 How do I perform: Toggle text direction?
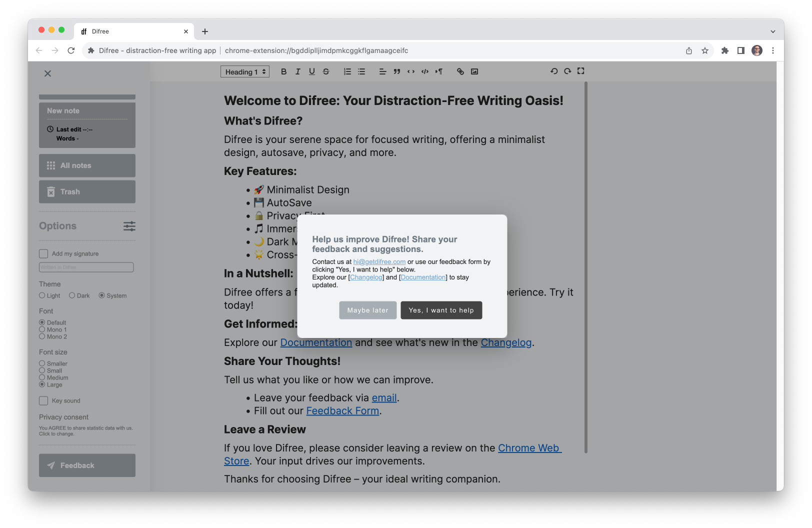tap(439, 71)
